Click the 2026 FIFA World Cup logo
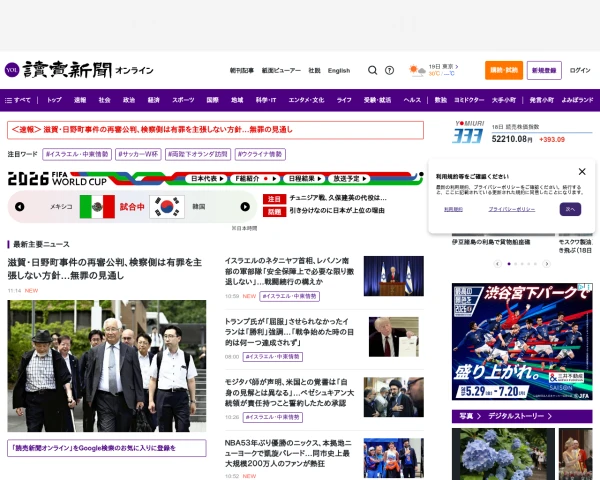The width and height of the screenshot is (600, 480). (x=57, y=179)
